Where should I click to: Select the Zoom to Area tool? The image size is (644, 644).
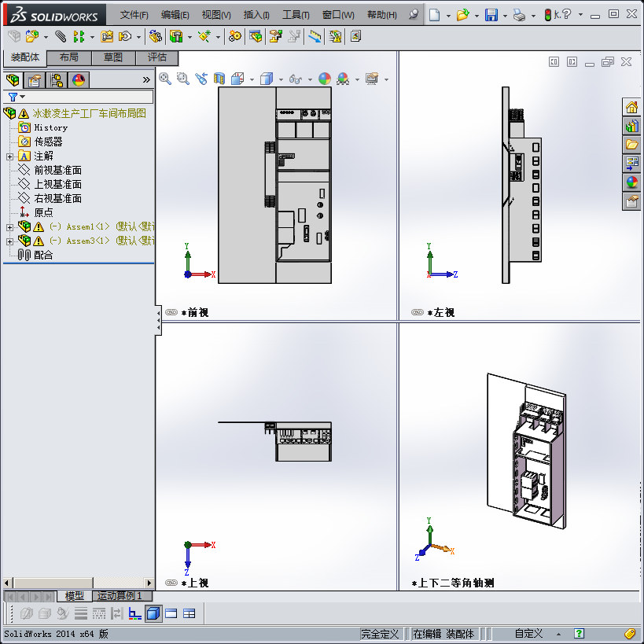point(182,79)
